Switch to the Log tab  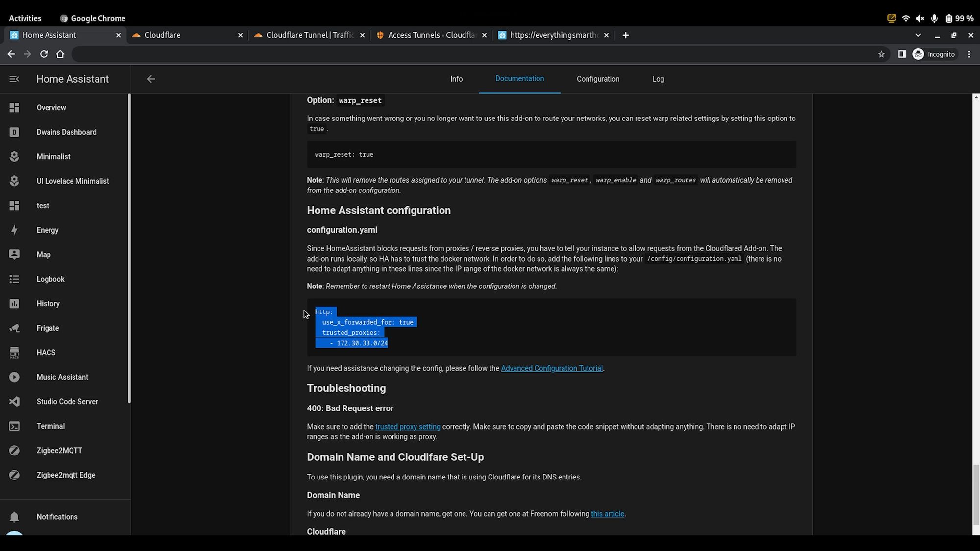[x=658, y=79]
